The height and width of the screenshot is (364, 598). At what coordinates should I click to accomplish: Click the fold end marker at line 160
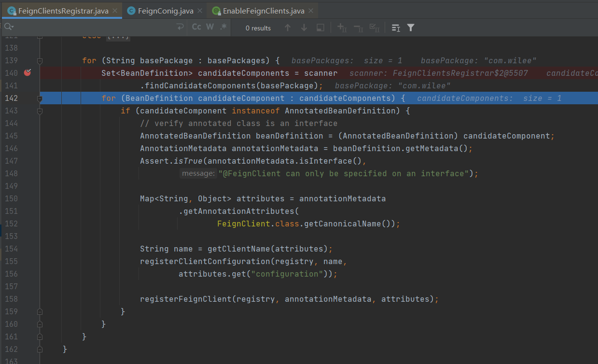(x=40, y=324)
